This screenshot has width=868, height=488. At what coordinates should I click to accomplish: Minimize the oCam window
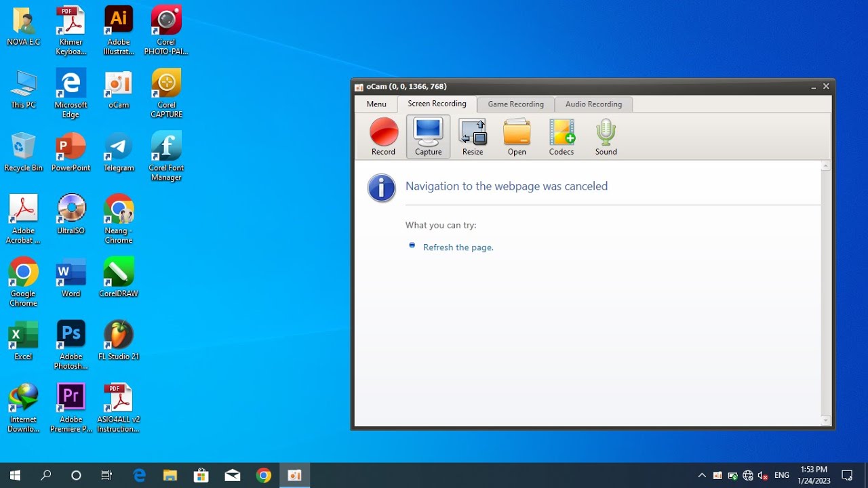tap(814, 87)
